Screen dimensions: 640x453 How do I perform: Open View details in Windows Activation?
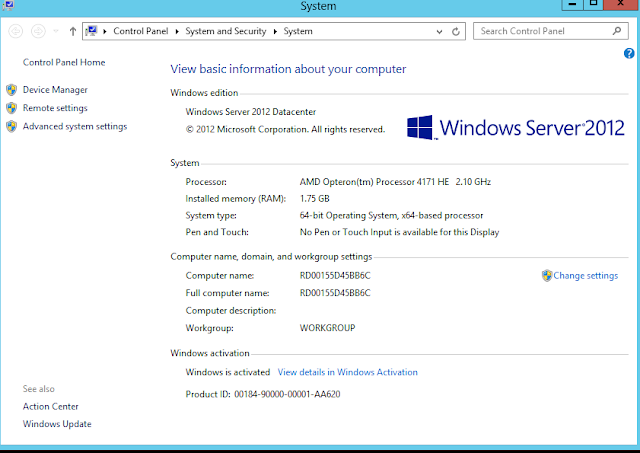tap(348, 372)
